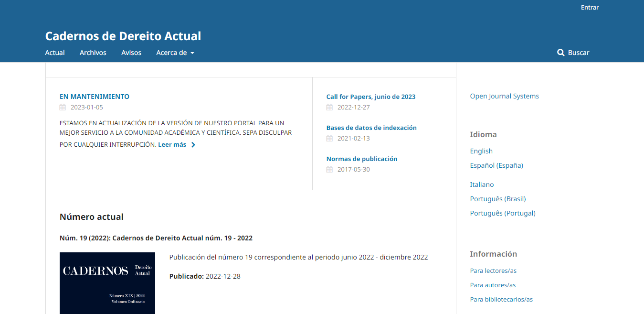Expand the Acerca de dropdown menu
644x314 pixels.
tap(175, 53)
